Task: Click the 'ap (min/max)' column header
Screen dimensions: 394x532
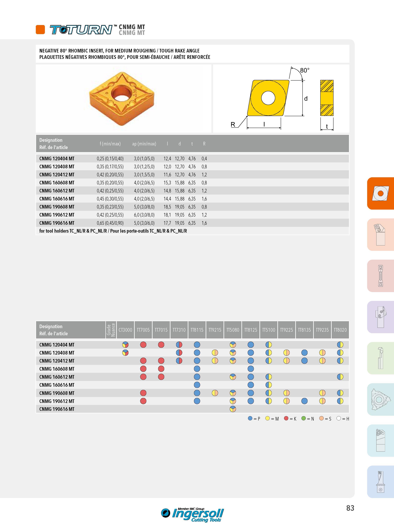Action: click(144, 144)
